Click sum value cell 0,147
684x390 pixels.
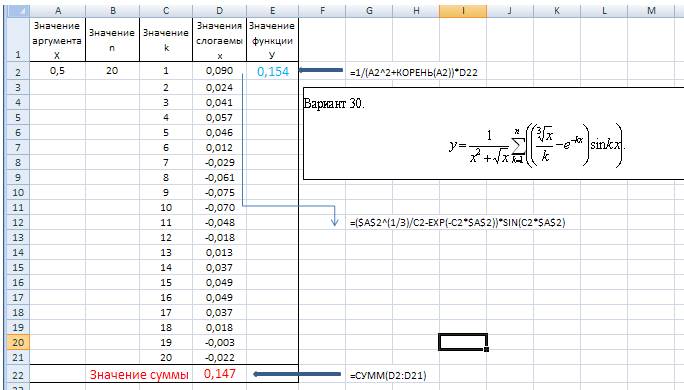point(219,374)
